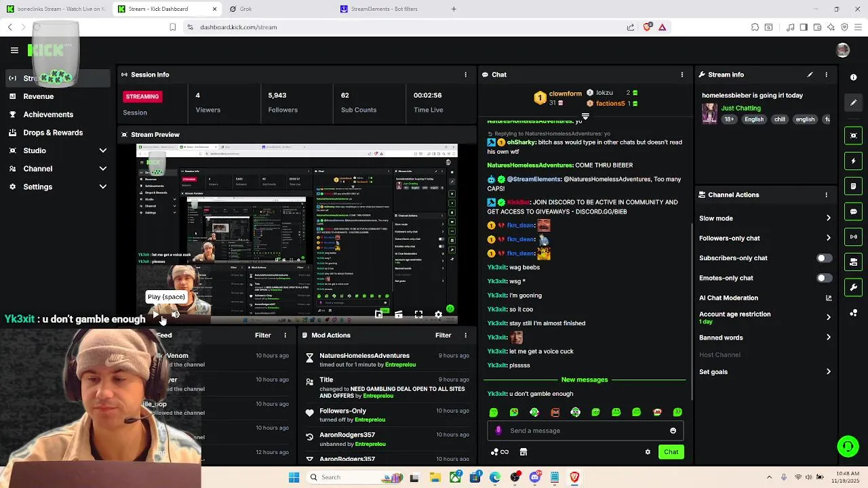
Task: Open the Stream info panel kebab menu
Action: [x=826, y=75]
